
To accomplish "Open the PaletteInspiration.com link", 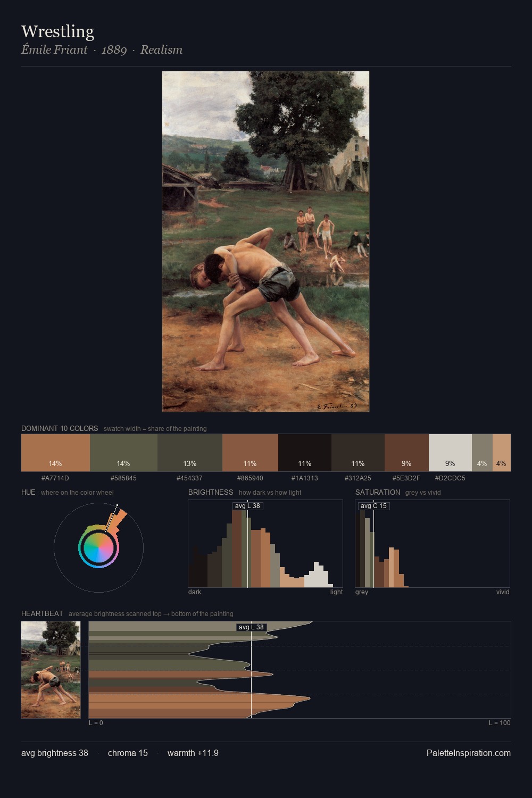I will [469, 753].
